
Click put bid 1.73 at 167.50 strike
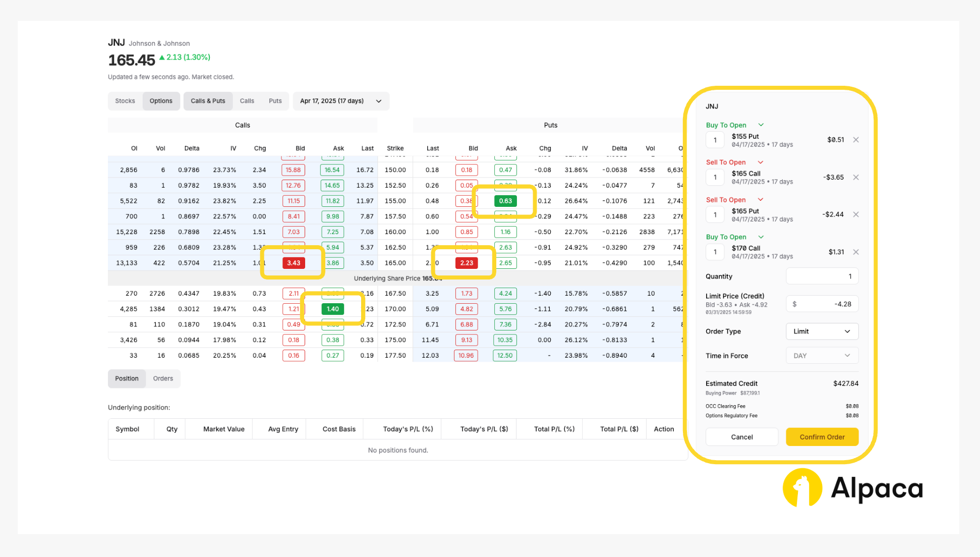467,294
